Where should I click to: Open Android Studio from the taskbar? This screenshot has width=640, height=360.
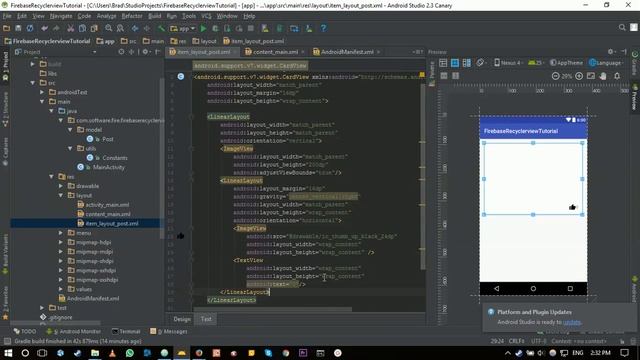pos(182,353)
